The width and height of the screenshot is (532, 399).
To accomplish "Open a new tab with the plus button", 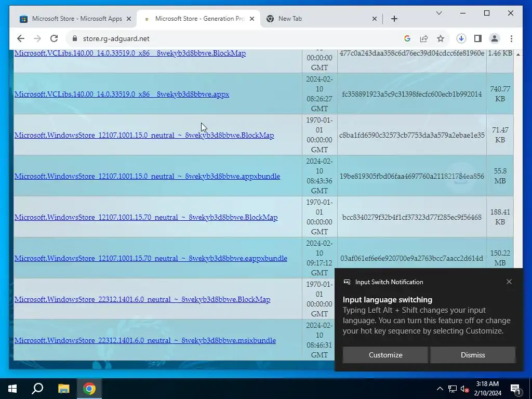I will (394, 19).
